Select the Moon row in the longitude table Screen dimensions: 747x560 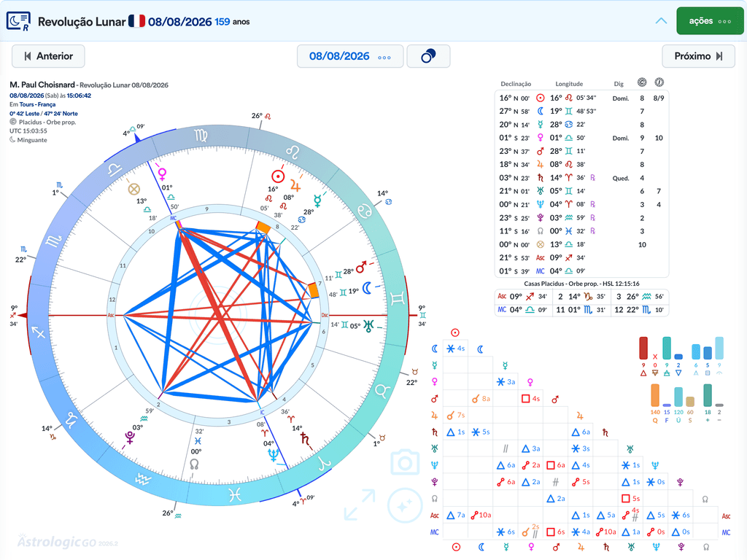point(581,111)
